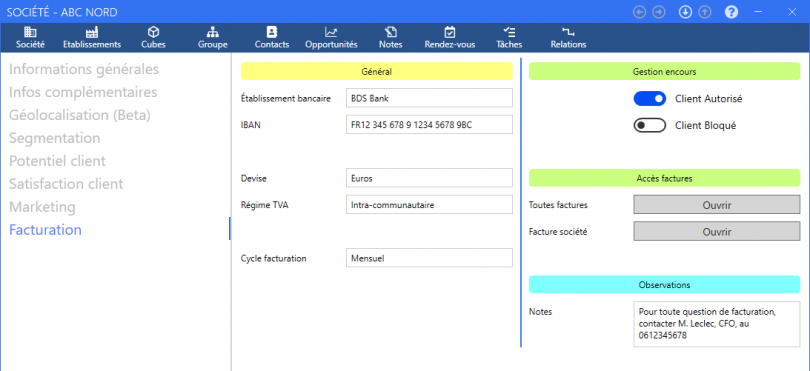Select Infos complémentaires in the sidebar
This screenshot has width=810, height=371.
pyautogui.click(x=83, y=92)
